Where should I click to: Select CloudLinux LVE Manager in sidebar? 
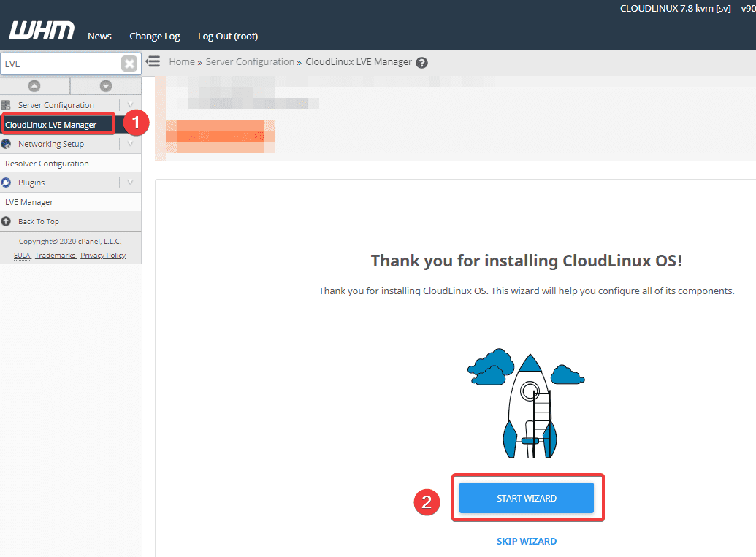[x=51, y=125]
